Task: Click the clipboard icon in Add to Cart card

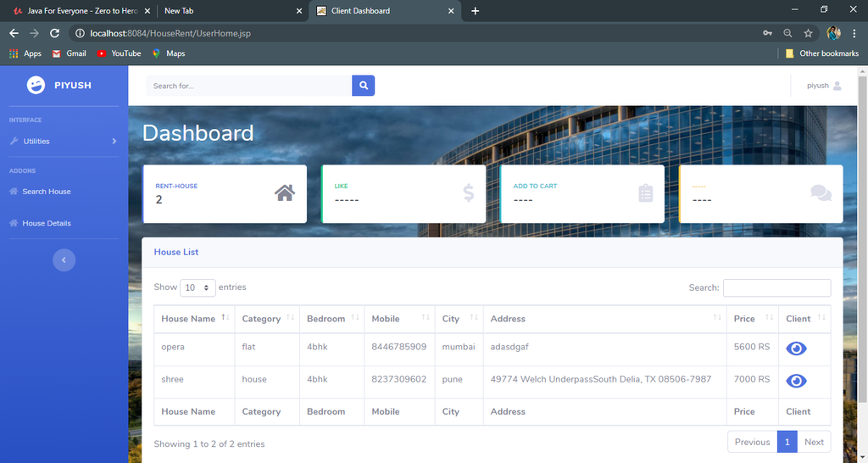Action: (x=645, y=193)
